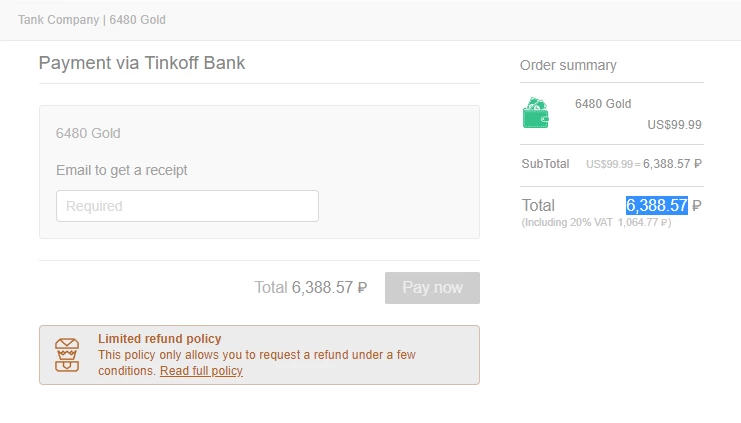Click the US$99.99 item price
741x423 pixels.
tap(674, 125)
